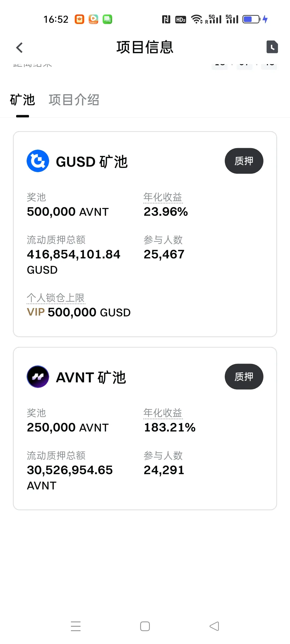Tap the Wi-Fi status icon
This screenshot has width=290, height=644.
[197, 19]
